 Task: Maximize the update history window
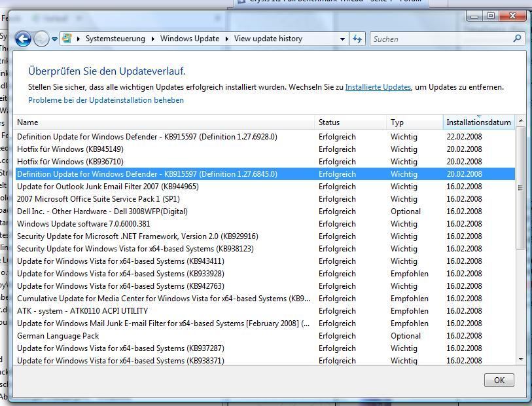click(491, 16)
